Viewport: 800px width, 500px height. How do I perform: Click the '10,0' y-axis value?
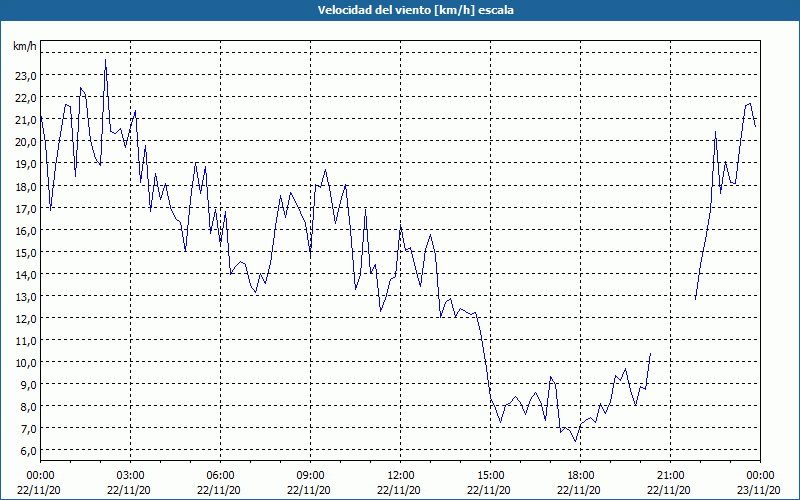point(26,362)
